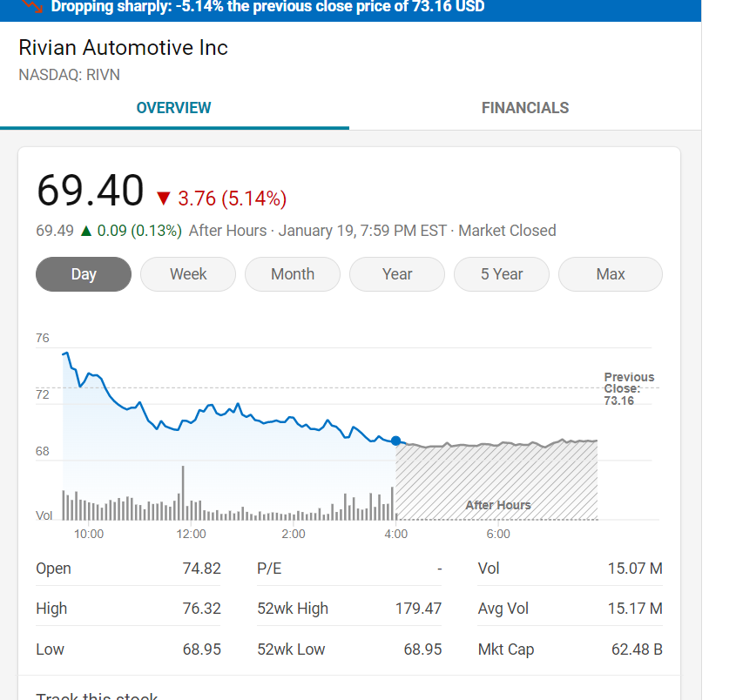This screenshot has height=700, width=736.
Task: Choose the Year chart range
Action: (x=397, y=274)
